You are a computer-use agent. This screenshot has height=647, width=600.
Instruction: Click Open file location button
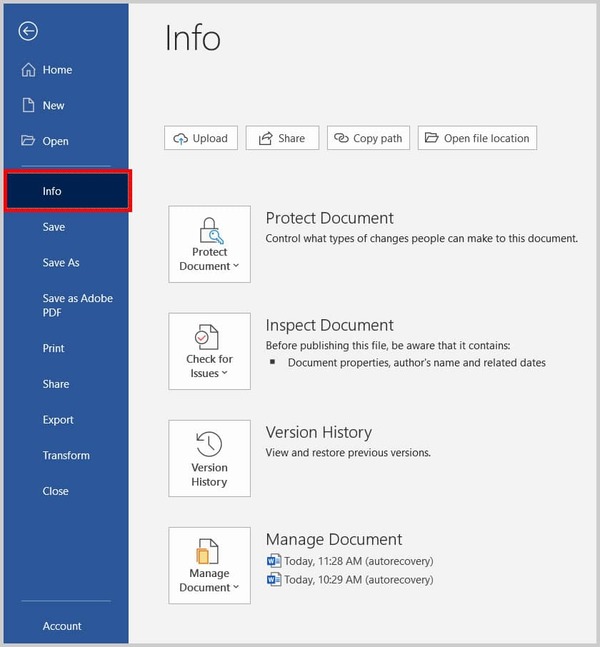coord(477,138)
